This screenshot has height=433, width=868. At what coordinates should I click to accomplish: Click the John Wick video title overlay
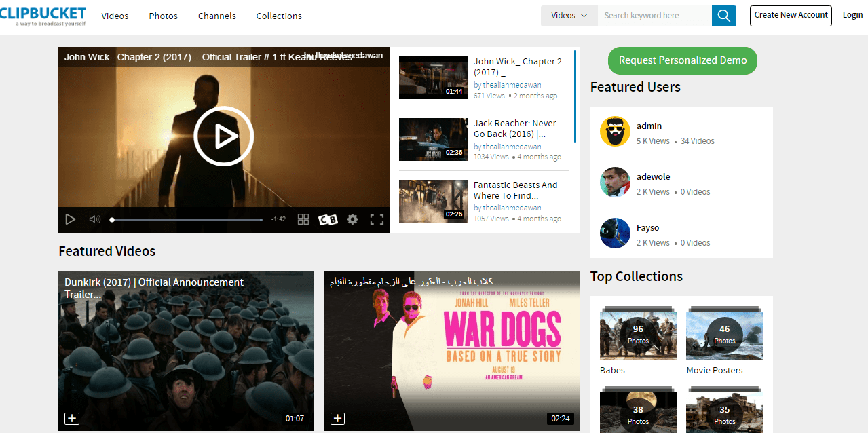tap(208, 57)
